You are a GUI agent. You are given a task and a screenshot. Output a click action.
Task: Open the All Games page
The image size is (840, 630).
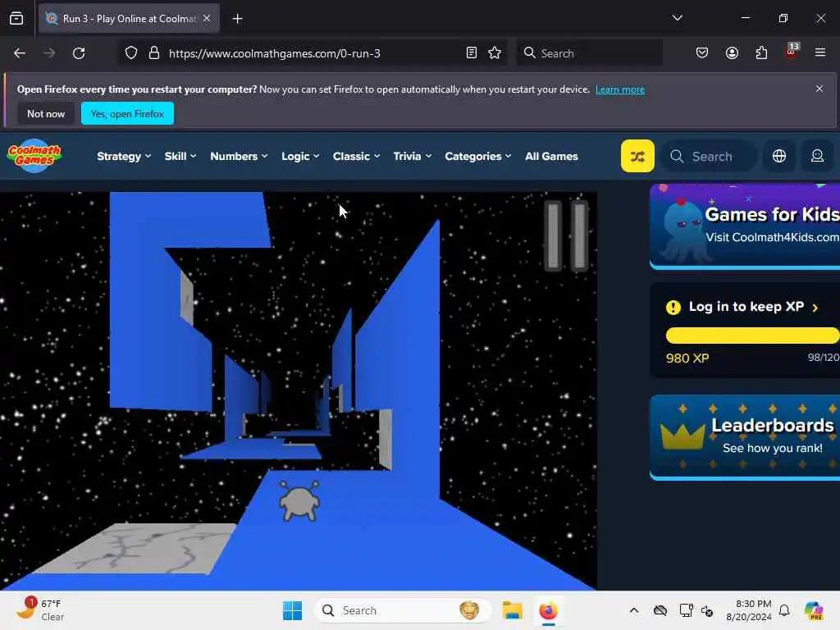tap(551, 156)
